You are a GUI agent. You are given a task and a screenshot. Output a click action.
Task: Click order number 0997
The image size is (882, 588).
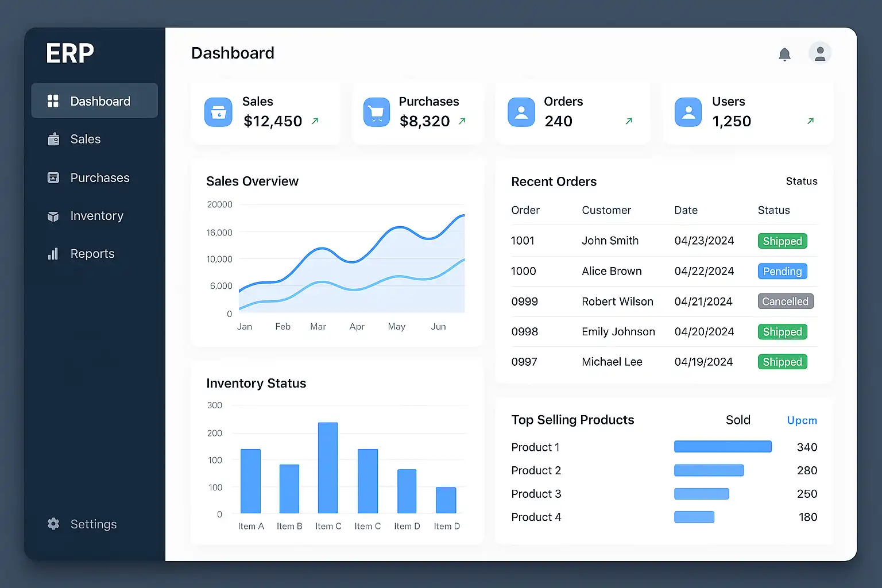524,362
